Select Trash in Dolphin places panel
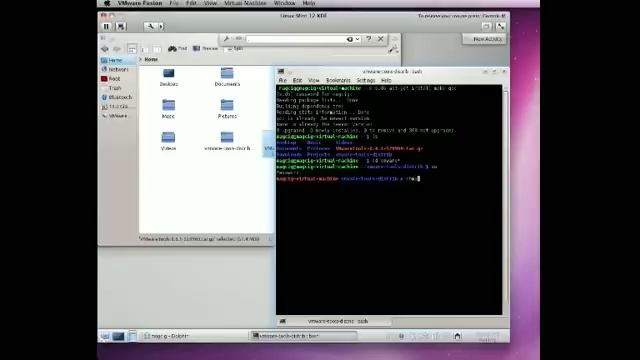This screenshot has height=360, width=640. [x=117, y=88]
